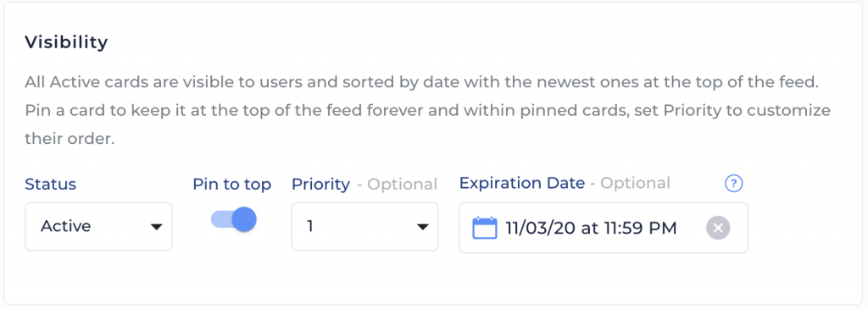Image resolution: width=868 pixels, height=309 pixels.
Task: Click the description line starting with Pin a card
Action: pyautogui.click(x=427, y=111)
